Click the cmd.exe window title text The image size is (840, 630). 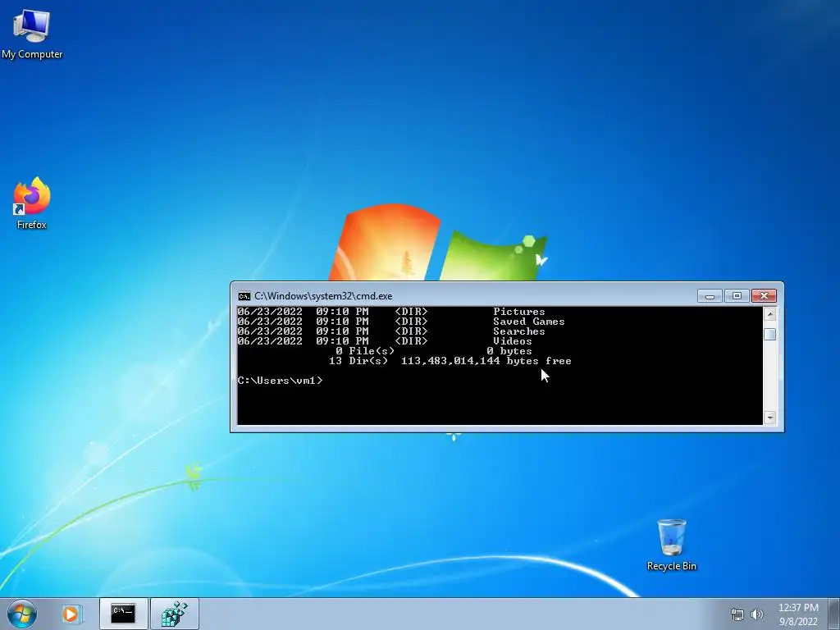(323, 296)
